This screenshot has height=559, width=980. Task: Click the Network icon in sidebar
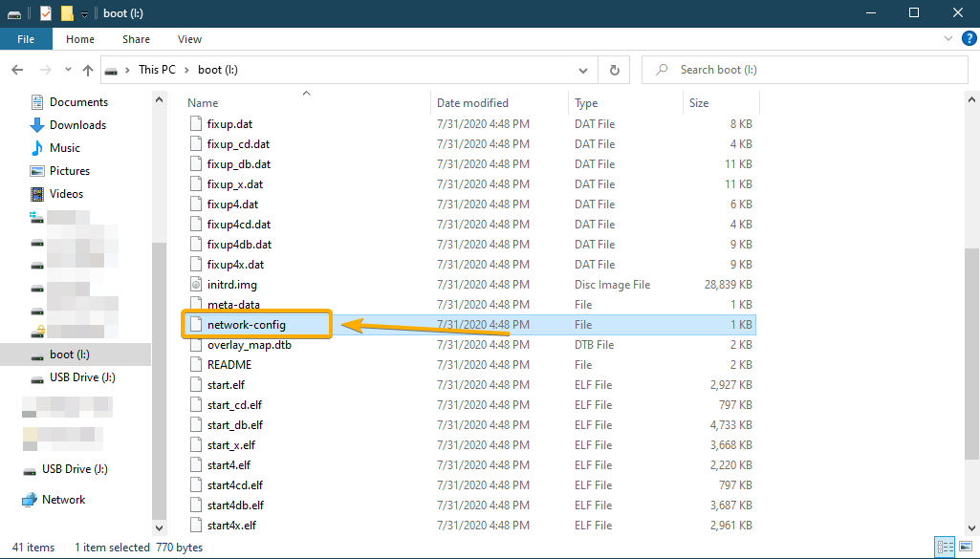pyautogui.click(x=30, y=500)
